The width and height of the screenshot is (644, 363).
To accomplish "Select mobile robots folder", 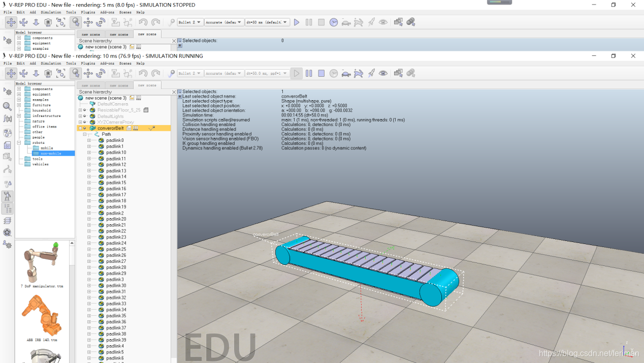I will tap(46, 148).
